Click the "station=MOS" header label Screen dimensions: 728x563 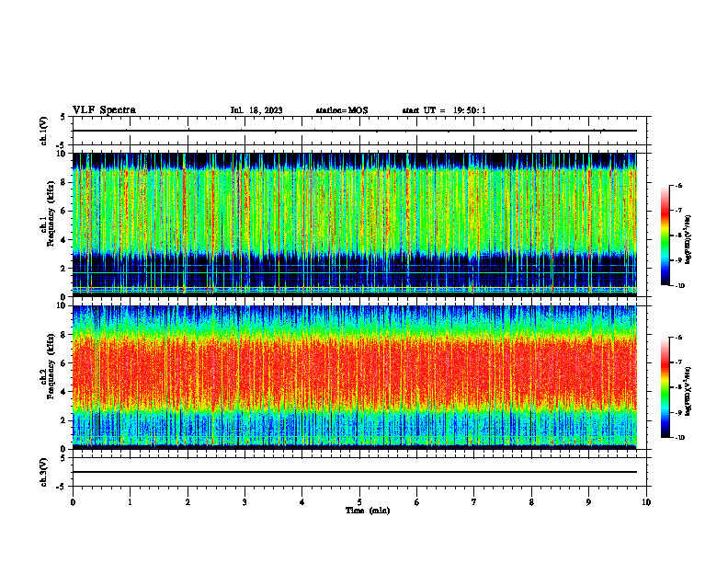[x=342, y=110]
